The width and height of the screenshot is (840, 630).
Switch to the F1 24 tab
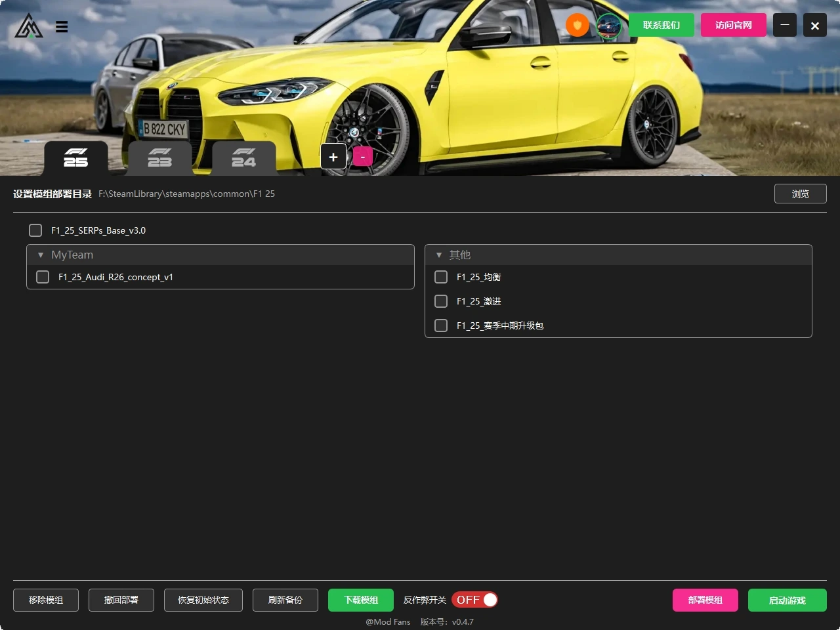click(243, 158)
